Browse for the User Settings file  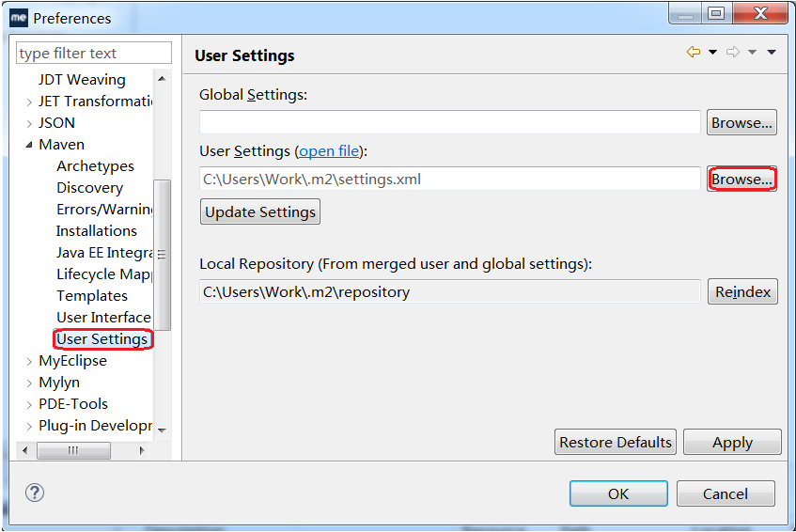pyautogui.click(x=741, y=179)
